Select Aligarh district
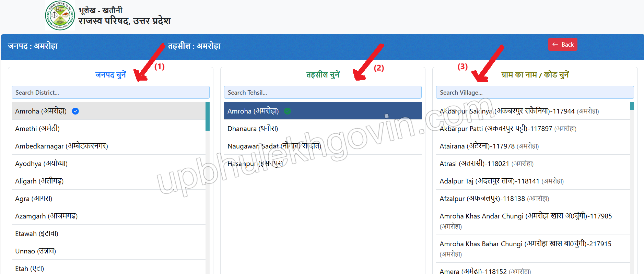This screenshot has height=274, width=644. 108,181
